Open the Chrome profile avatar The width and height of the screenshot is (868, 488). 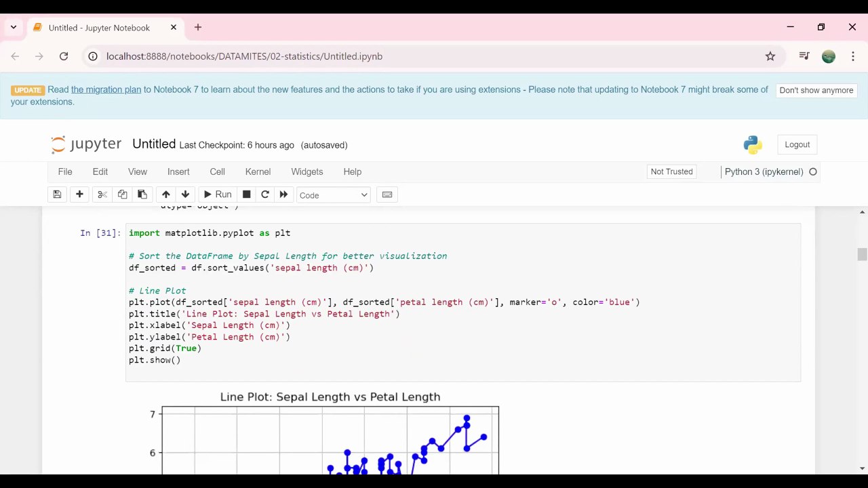[x=829, y=56]
